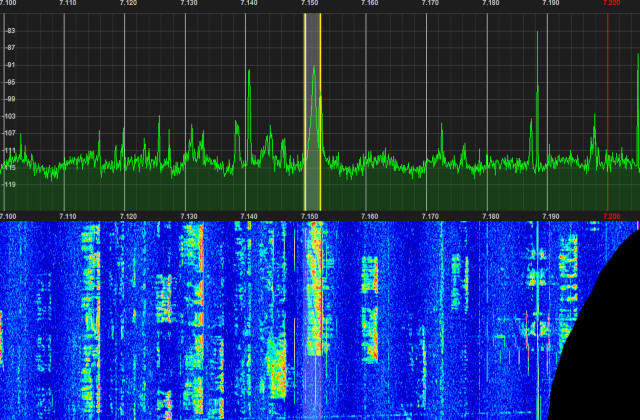Tune to the waterfall signal near 7.110
The image size is (640, 420).
[90, 290]
